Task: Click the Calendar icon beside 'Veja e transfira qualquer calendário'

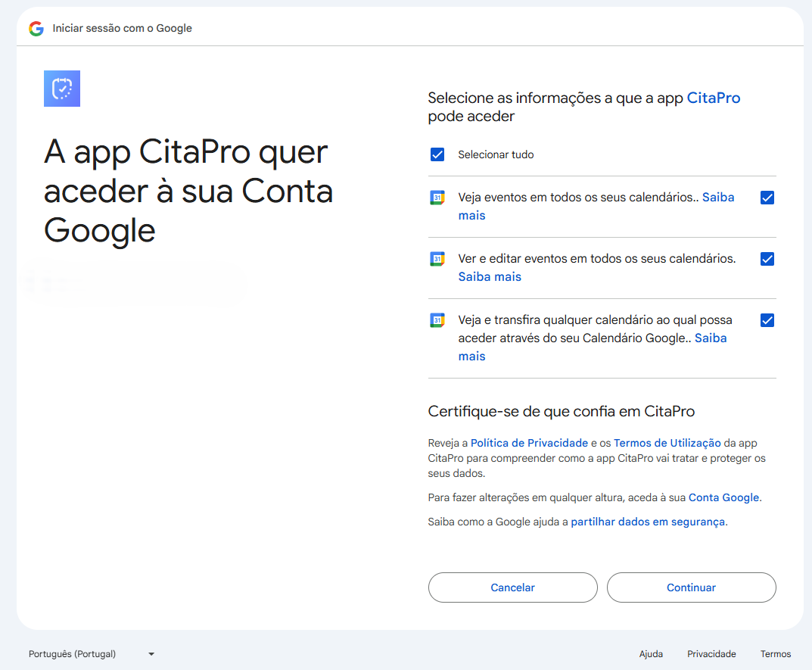Action: [437, 320]
